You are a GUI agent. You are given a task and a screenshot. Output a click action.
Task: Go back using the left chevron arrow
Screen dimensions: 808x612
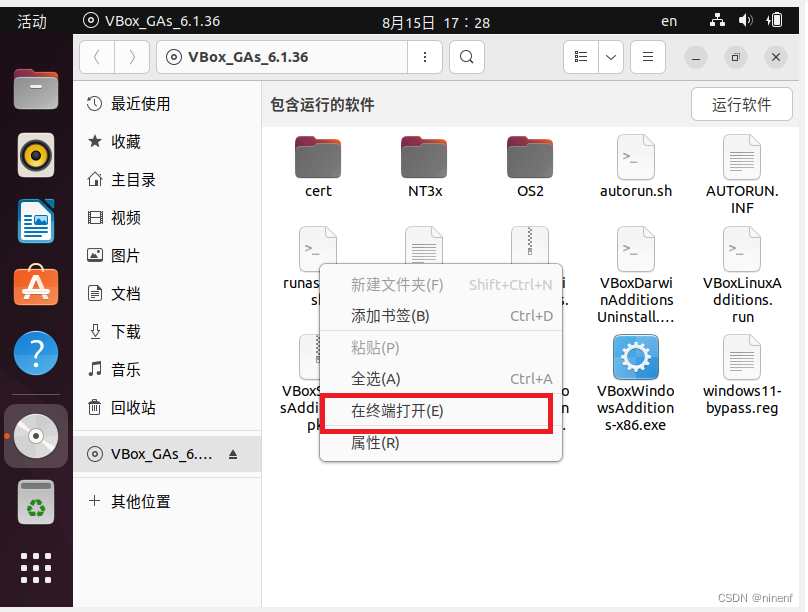(97, 57)
